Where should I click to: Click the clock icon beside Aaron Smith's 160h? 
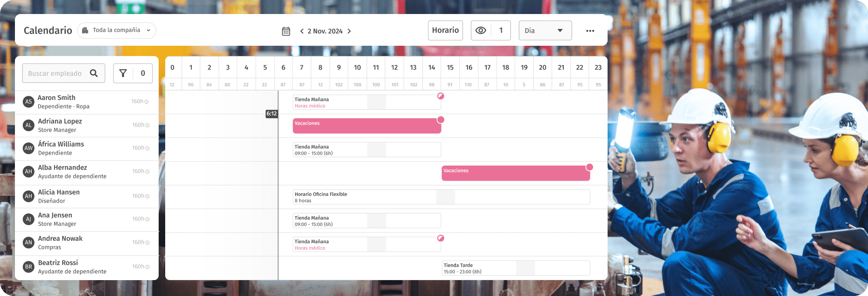(x=147, y=102)
